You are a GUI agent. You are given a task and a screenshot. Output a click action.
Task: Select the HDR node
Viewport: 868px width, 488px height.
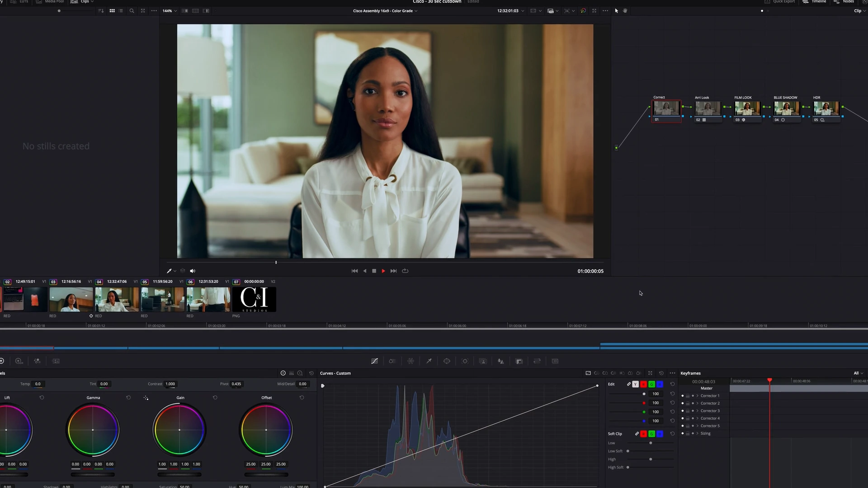click(826, 111)
